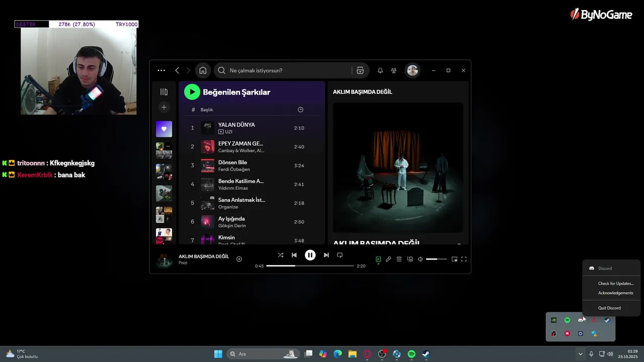Open Spotify notifications bell
Screen dimensions: 644x362
(380, 70)
